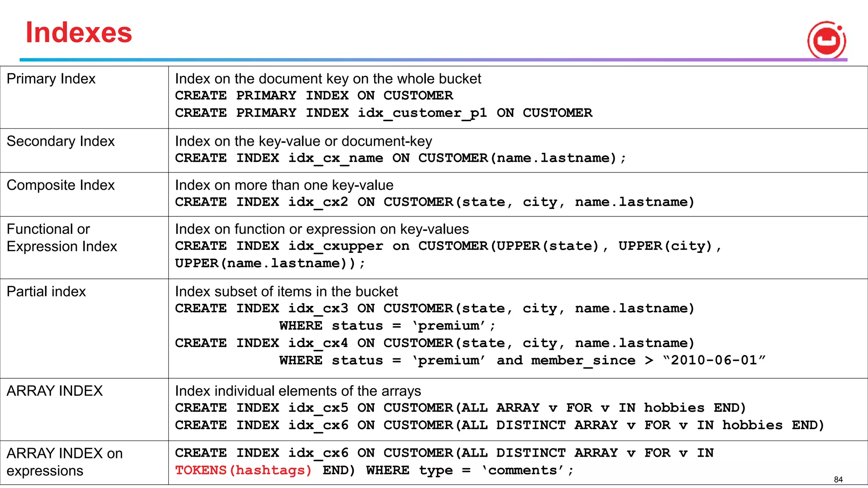Select the idx_cx5 ALL ARRAY statement

461,408
